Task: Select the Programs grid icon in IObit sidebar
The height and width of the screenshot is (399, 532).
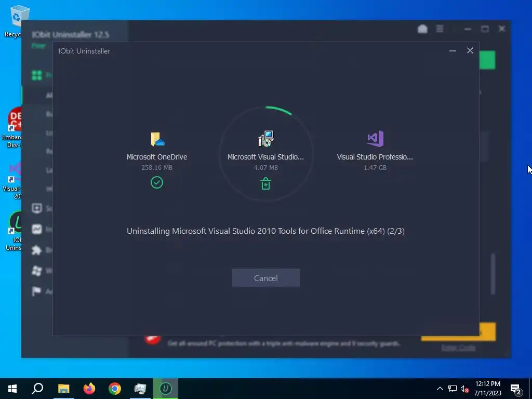Action: tap(37, 75)
